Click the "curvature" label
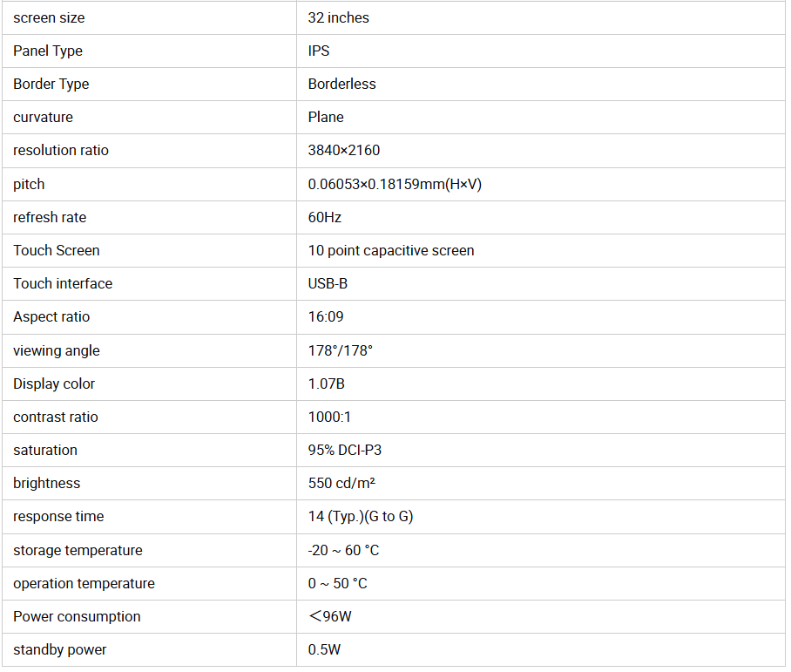 (x=43, y=117)
